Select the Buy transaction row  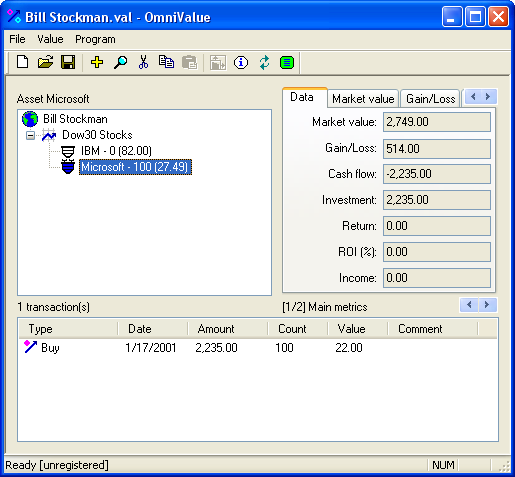coord(258,348)
